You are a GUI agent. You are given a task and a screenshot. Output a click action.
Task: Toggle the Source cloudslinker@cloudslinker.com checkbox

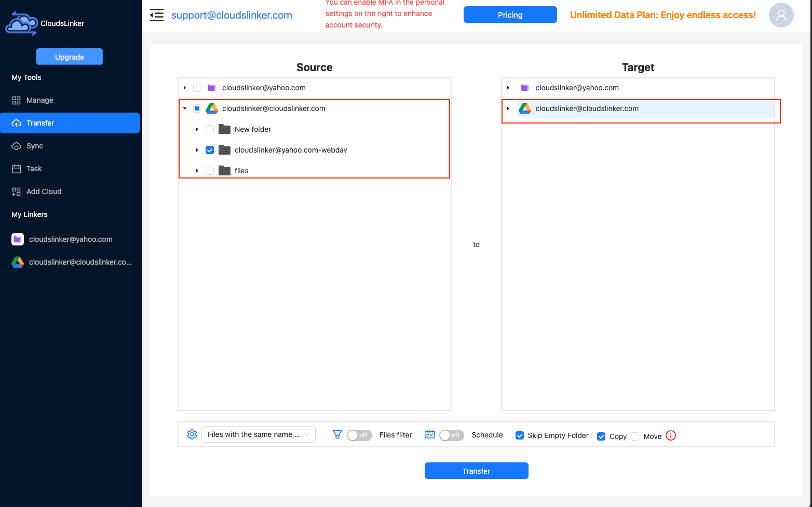197,108
